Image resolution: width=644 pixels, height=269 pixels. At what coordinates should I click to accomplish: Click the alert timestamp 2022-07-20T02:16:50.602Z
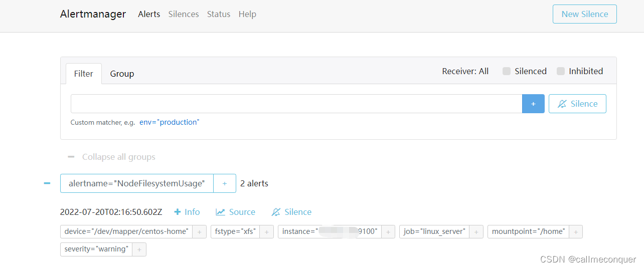coord(111,212)
